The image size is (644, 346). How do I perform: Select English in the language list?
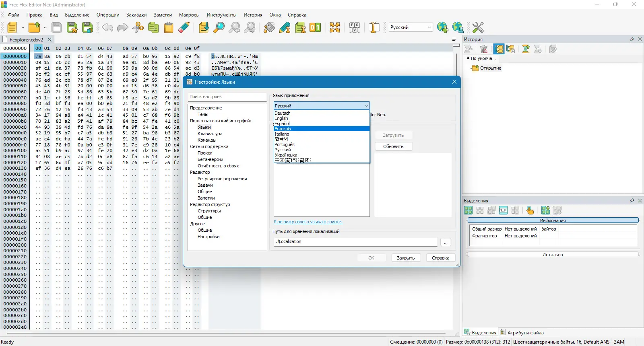pos(322,118)
